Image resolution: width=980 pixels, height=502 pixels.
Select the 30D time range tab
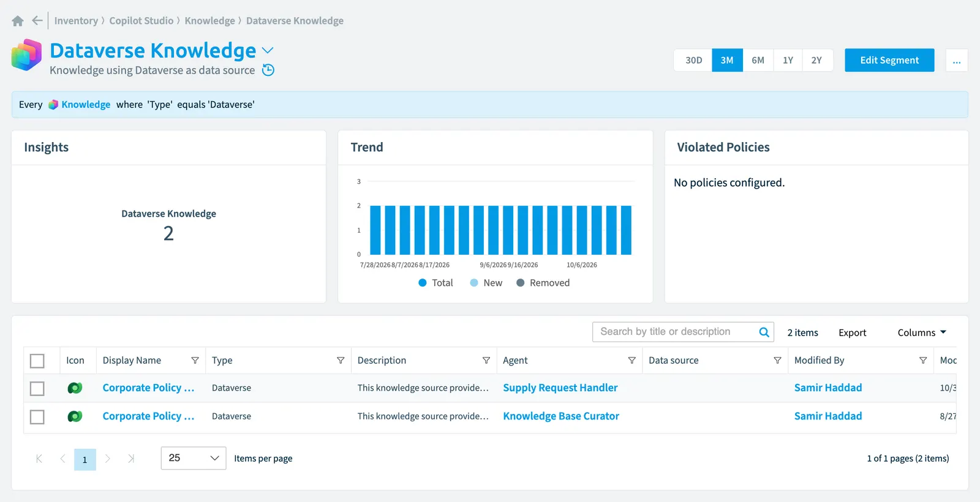[693, 60]
